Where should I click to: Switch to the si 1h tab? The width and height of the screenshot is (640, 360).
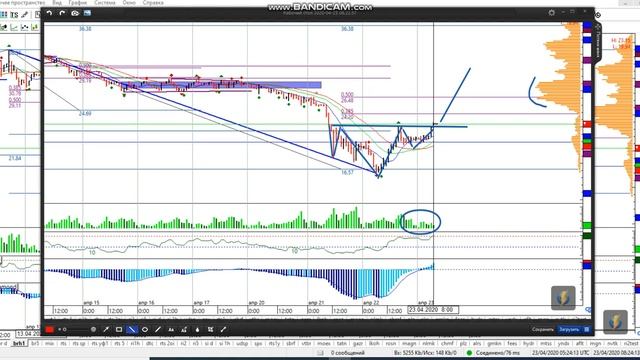[225, 344]
